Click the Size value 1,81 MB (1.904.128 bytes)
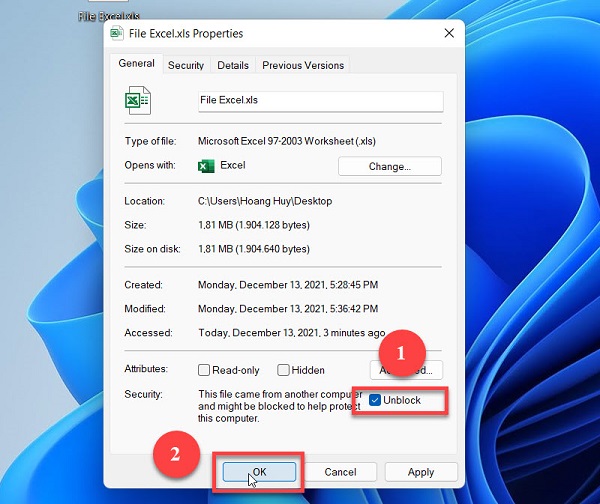600x504 pixels. click(254, 225)
